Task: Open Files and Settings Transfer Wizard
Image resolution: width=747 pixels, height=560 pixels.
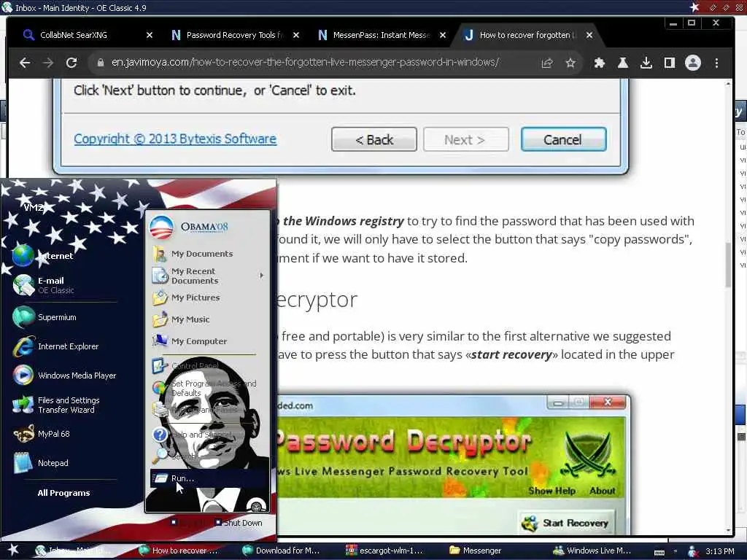Action: click(x=56, y=405)
